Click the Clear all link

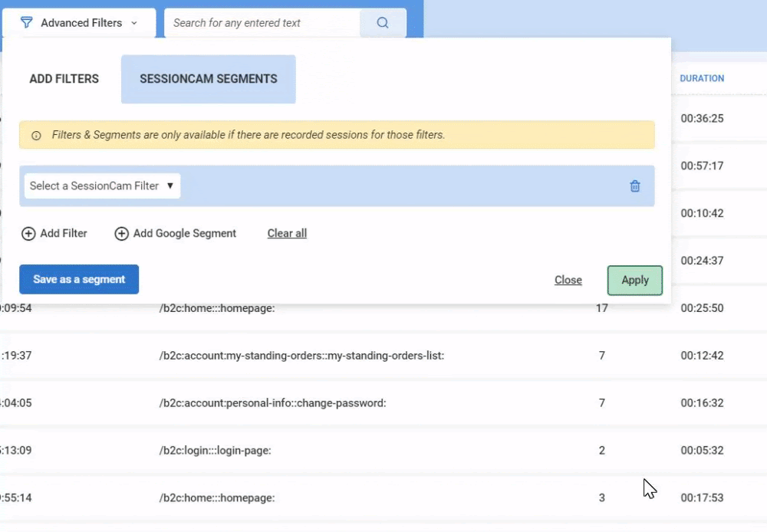click(x=287, y=234)
